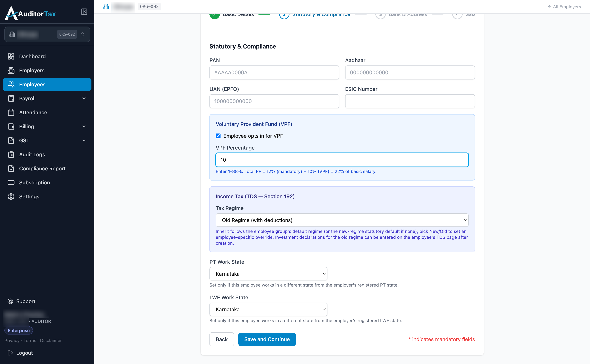Click the AuditorTax logo
The width and height of the screenshot is (590, 364).
click(x=30, y=13)
